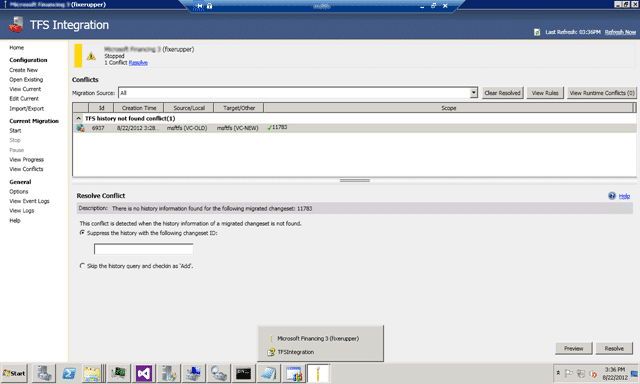This screenshot has width=640, height=384.
Task: Open Options under General
Action: pos(19,191)
